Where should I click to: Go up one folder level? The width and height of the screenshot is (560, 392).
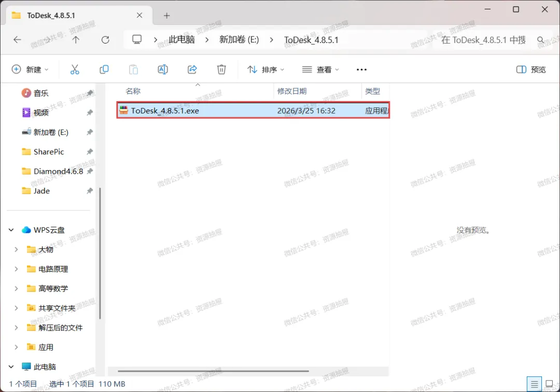76,39
